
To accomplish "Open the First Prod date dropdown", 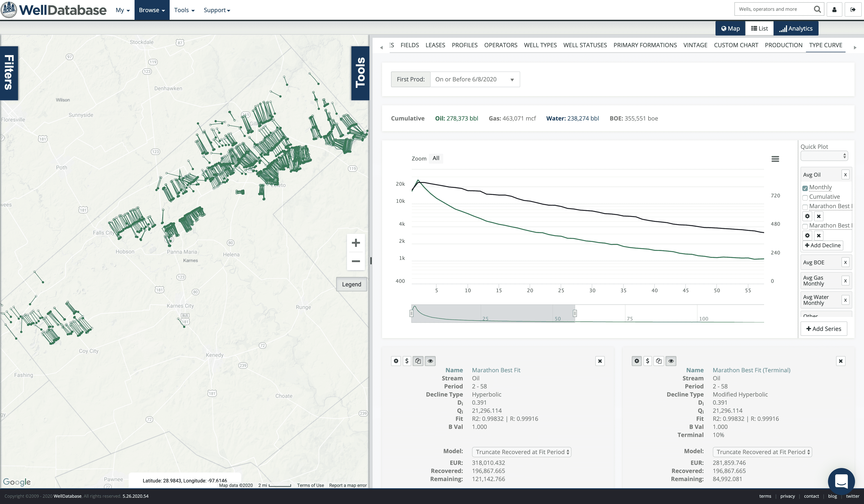I will pos(475,80).
